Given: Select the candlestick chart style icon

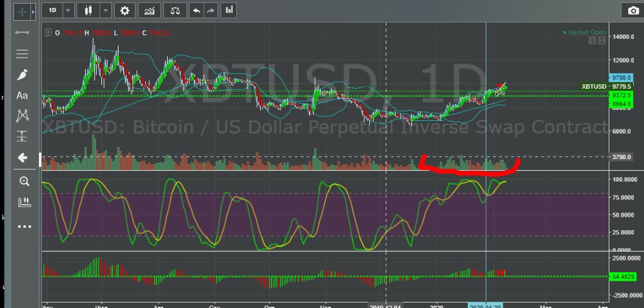Looking at the screenshot, I should 89,11.
